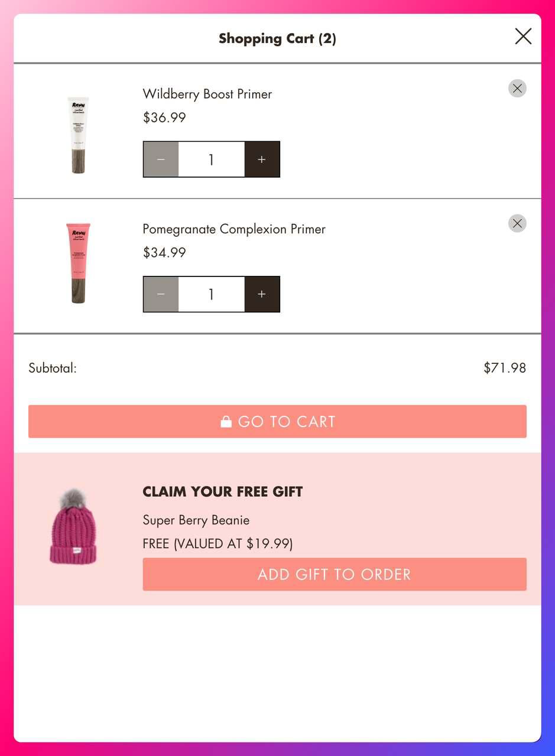Click the lock icon on Go To Cart
Image resolution: width=555 pixels, height=756 pixels.
[x=226, y=421]
